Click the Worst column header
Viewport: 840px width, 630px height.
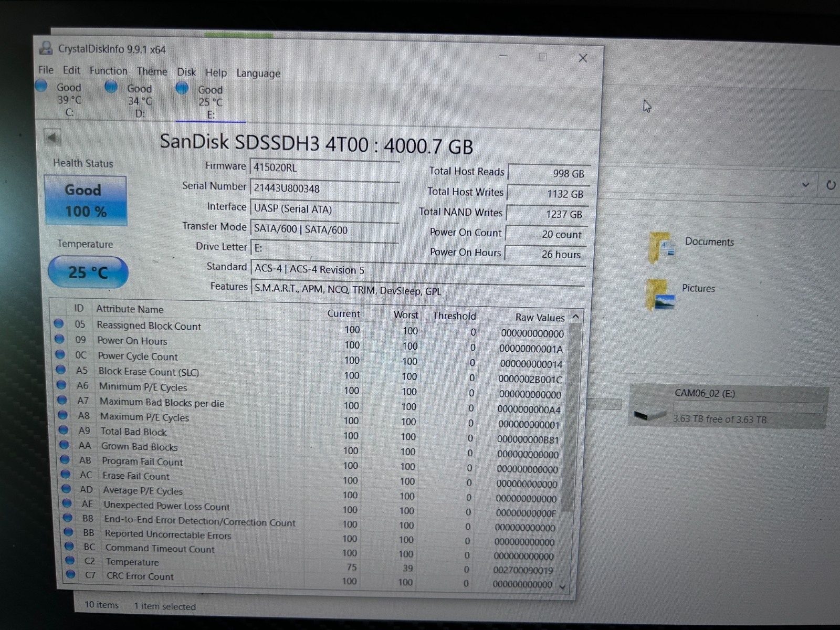[406, 314]
